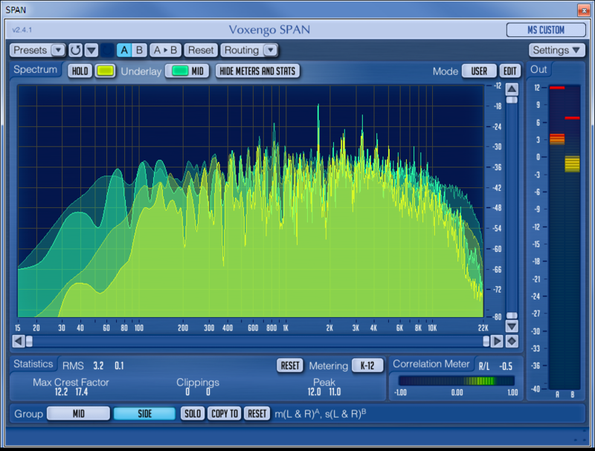This screenshot has height=451, width=595.
Task: Click the Routing dropdown arrow
Action: pos(271,50)
